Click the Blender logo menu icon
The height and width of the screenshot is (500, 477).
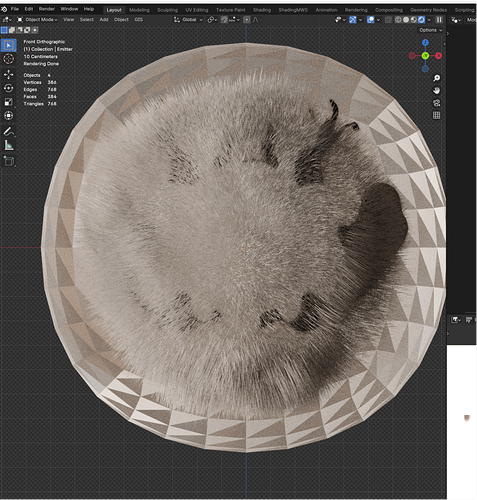[x=4, y=9]
